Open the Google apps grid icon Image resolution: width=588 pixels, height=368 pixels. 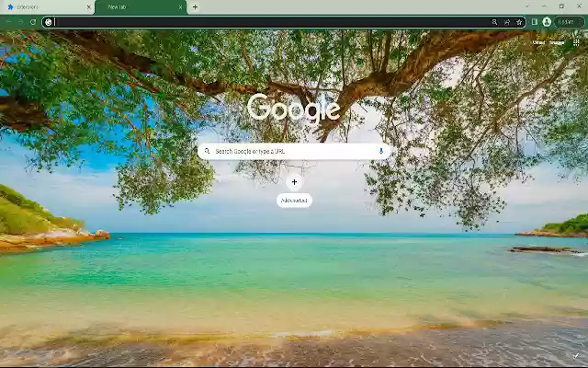(576, 42)
